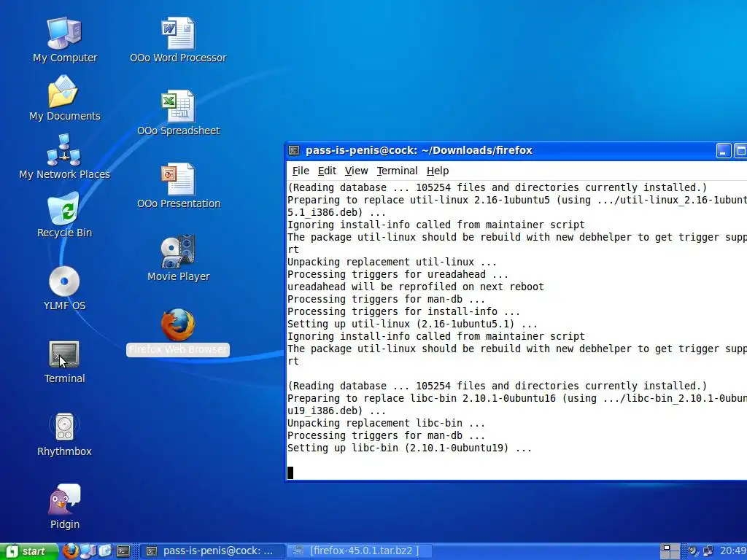Click the 'Unpacking replacement libc-bin ...' line

(x=386, y=423)
